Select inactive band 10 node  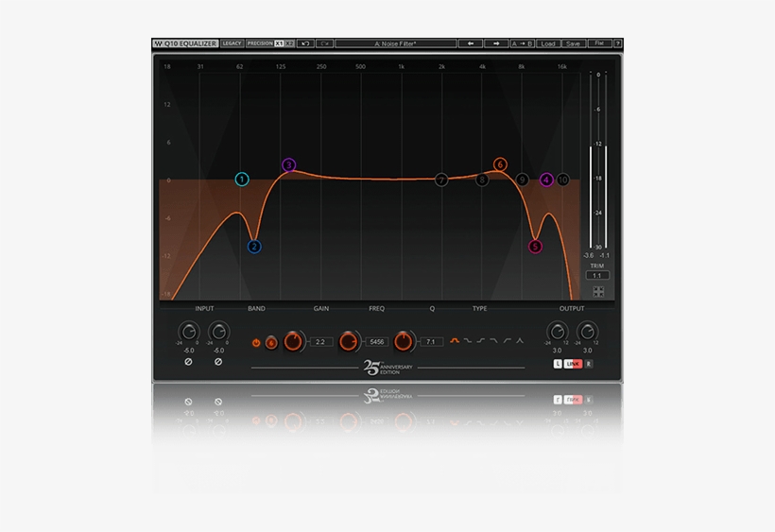562,180
